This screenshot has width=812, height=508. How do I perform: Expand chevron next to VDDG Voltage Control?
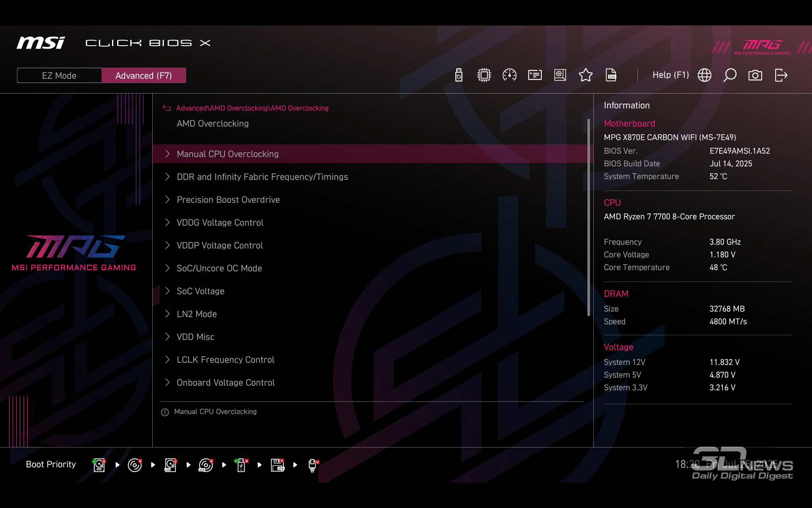pyautogui.click(x=167, y=222)
